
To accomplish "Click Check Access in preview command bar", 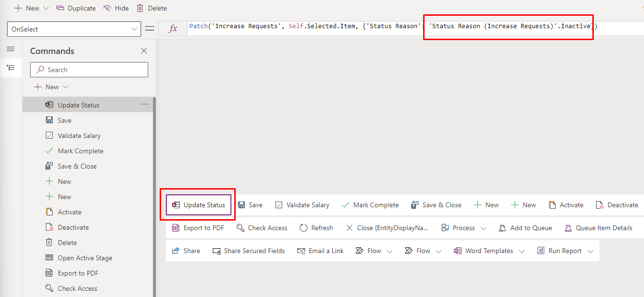I will [x=262, y=228].
